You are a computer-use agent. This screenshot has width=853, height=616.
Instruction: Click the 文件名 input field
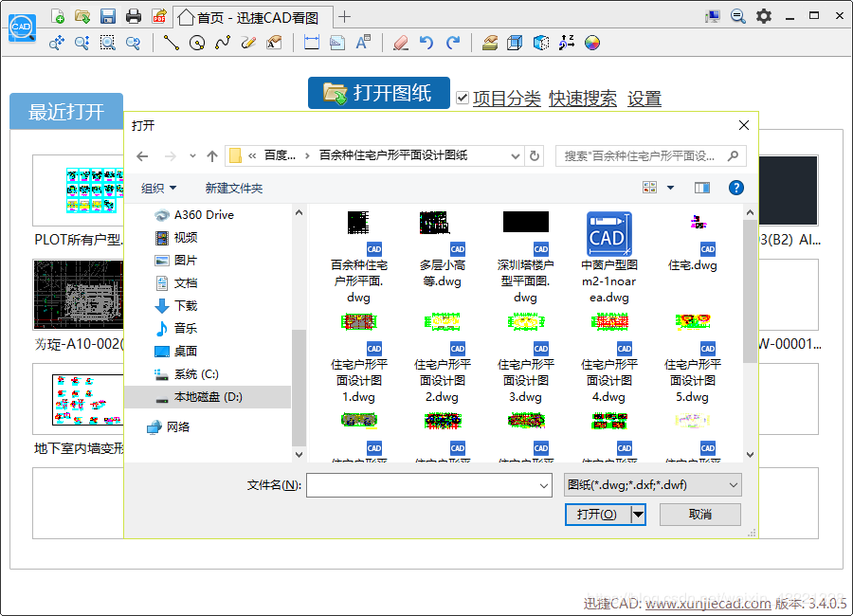[x=429, y=485]
